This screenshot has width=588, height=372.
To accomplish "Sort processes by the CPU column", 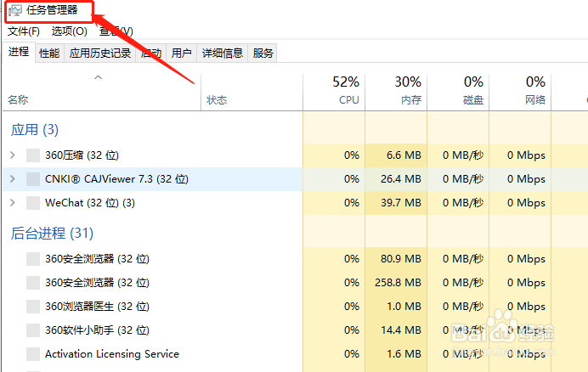I will [334, 93].
